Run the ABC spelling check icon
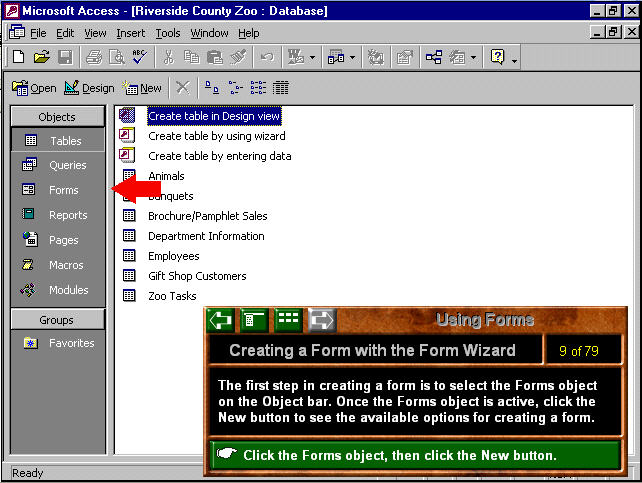The image size is (642, 483). 140,56
